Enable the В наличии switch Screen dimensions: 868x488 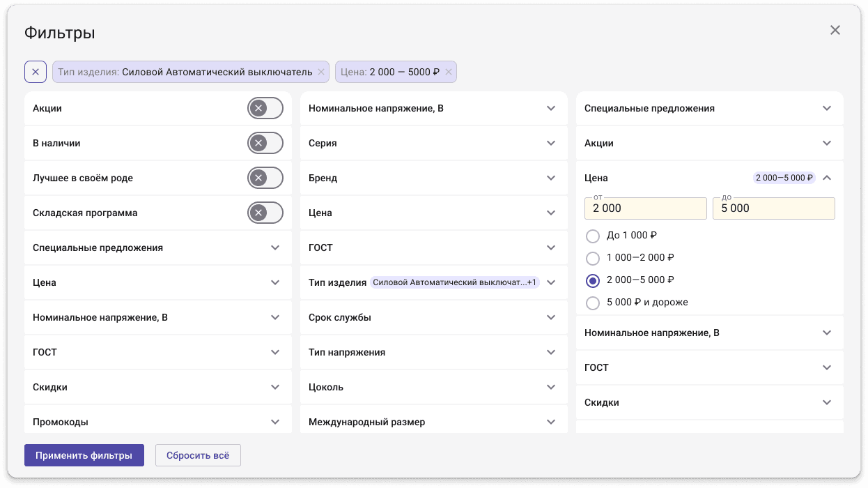click(x=265, y=143)
